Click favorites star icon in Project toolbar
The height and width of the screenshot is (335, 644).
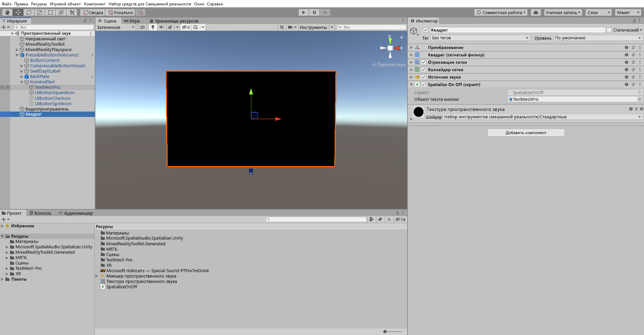(389, 219)
